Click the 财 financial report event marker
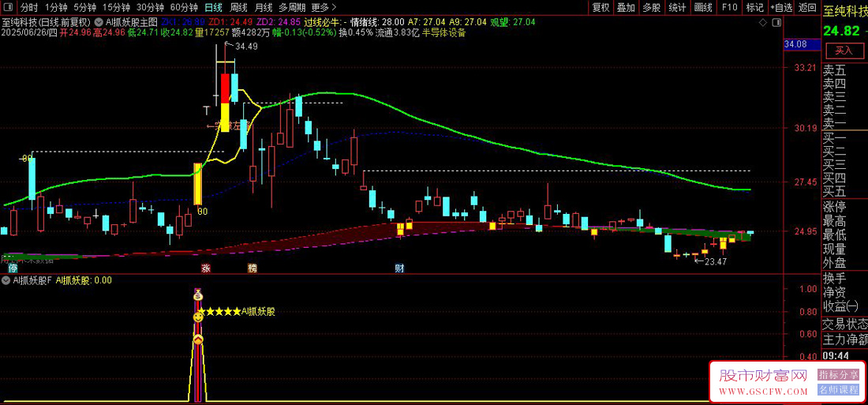 point(398,268)
